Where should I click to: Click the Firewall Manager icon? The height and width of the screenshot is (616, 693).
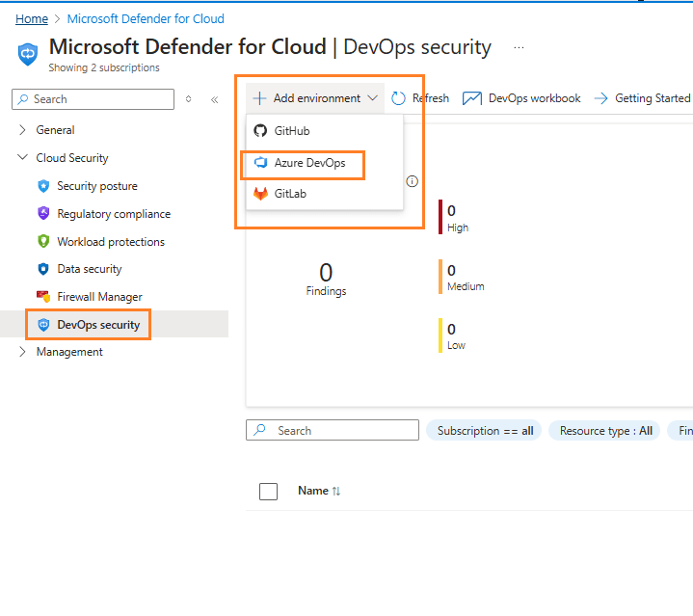point(42,297)
